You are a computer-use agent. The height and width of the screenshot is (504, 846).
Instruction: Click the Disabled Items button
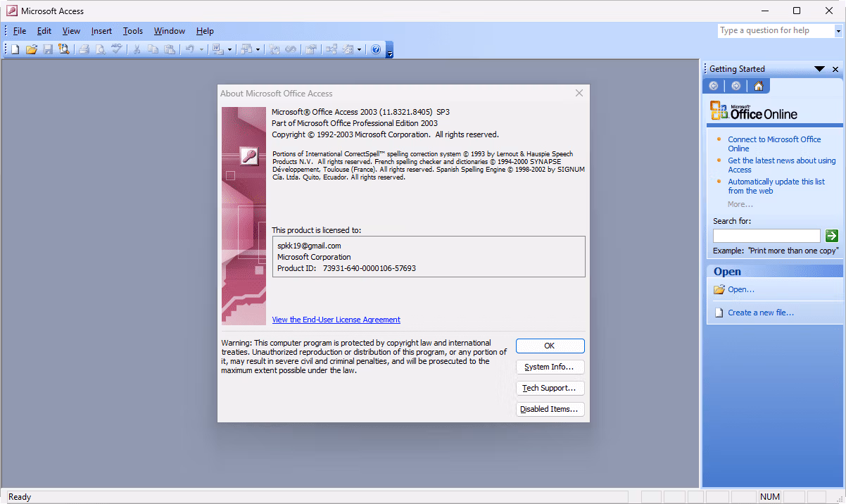[x=550, y=409]
